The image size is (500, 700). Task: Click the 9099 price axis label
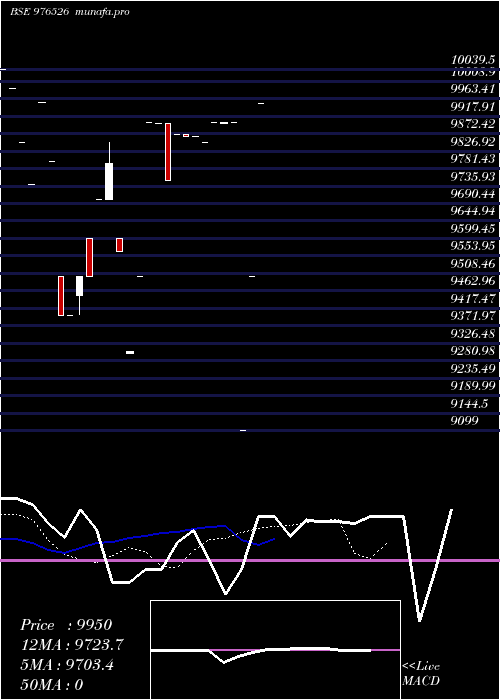point(465,421)
